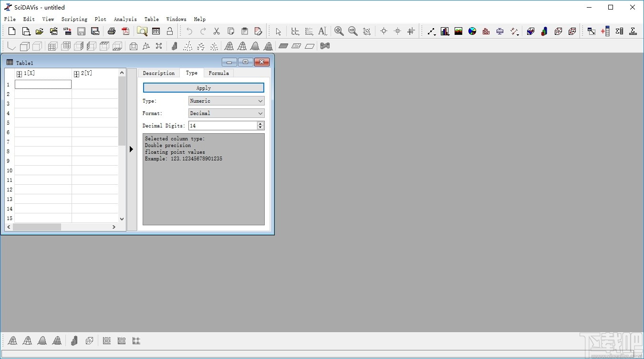Toggle the lock icon in the toolbar
Image resolution: width=644 pixels, height=359 pixels.
coord(170,32)
